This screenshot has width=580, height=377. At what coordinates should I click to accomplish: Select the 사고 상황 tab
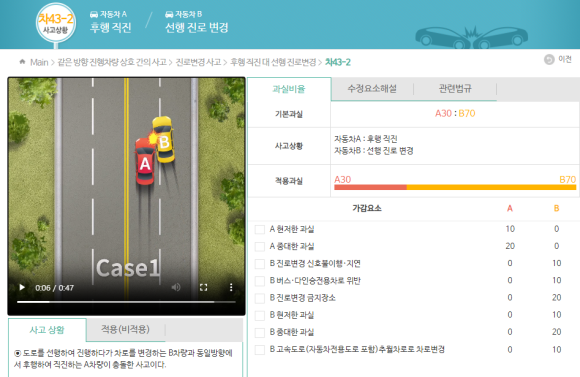coord(47,330)
